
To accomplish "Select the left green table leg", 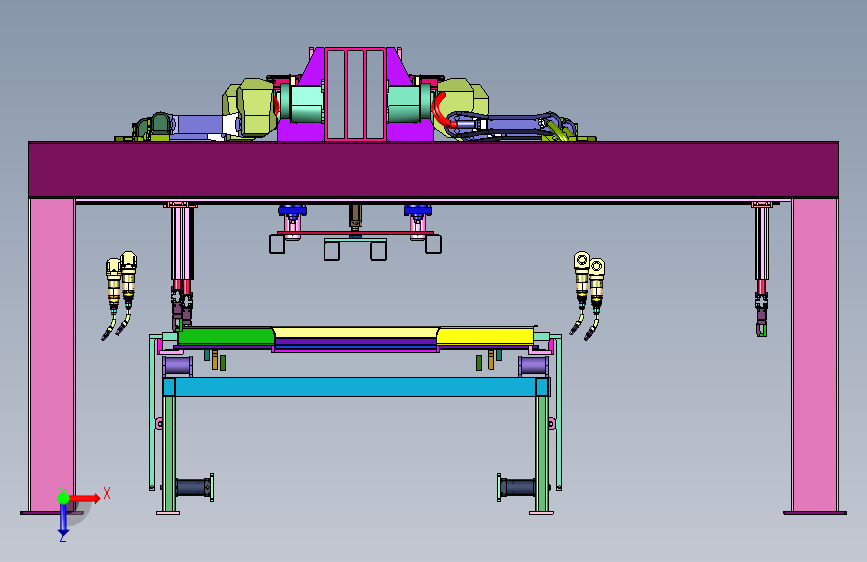I will (169, 454).
